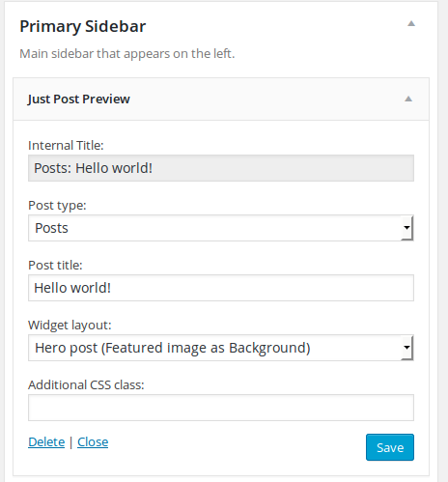This screenshot has height=482, width=448.
Task: Click the Additional CSS class text box
Action: click(x=221, y=408)
